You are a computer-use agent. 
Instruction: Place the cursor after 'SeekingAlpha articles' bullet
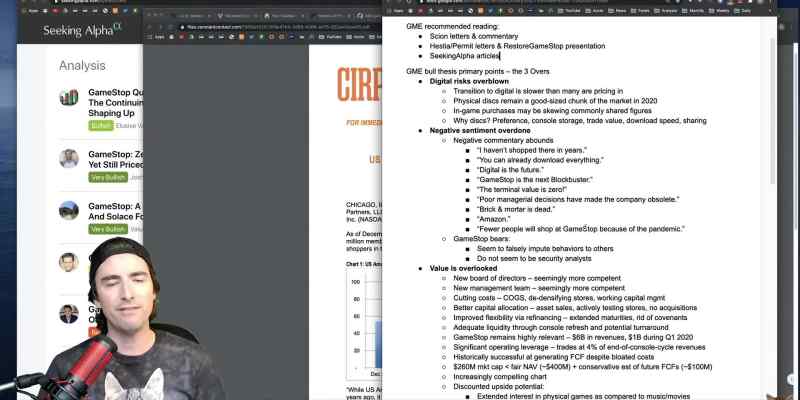pyautogui.click(x=500, y=56)
